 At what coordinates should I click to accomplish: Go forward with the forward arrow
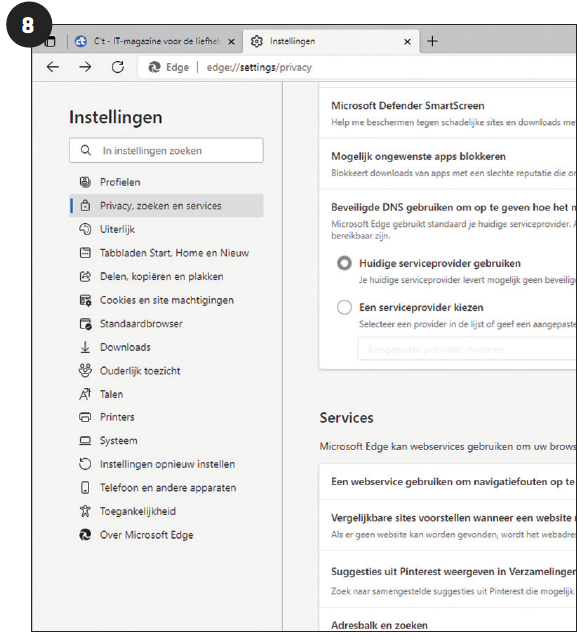tap(85, 67)
